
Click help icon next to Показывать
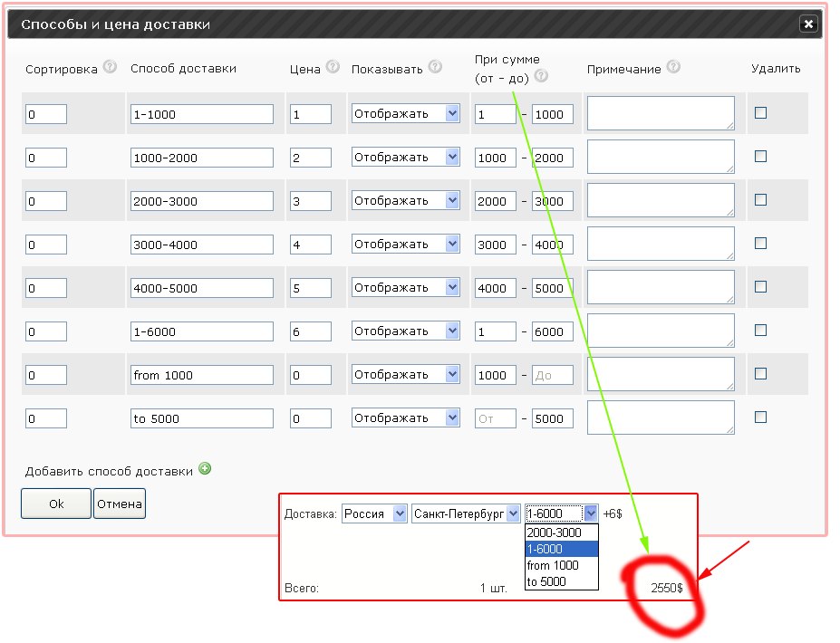click(x=435, y=67)
